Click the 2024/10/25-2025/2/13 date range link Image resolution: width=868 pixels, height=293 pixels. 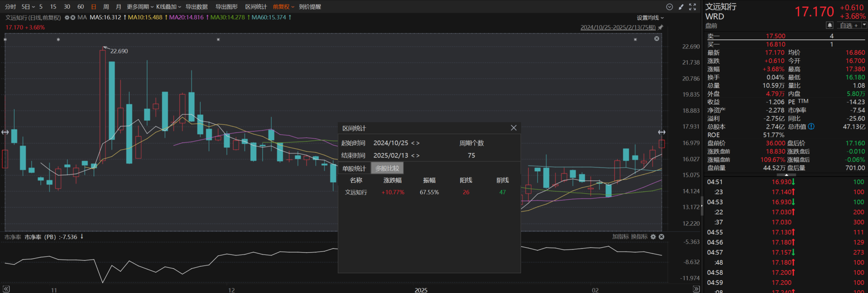click(618, 27)
